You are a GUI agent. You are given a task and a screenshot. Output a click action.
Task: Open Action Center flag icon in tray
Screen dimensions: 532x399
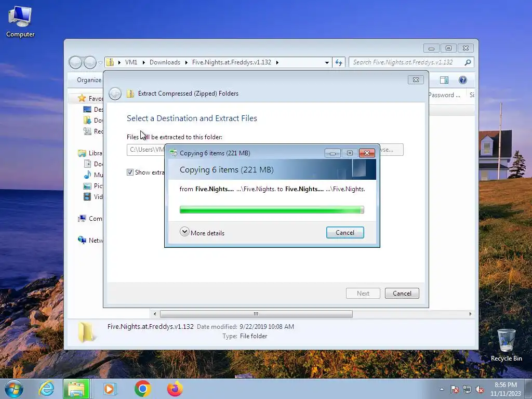point(454,389)
